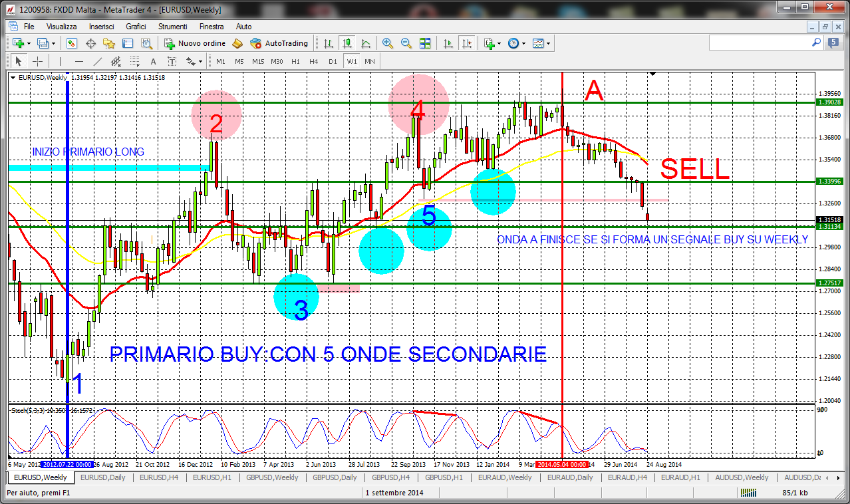
Task: Expand the New Chart dropdown arrow
Action: [x=29, y=43]
